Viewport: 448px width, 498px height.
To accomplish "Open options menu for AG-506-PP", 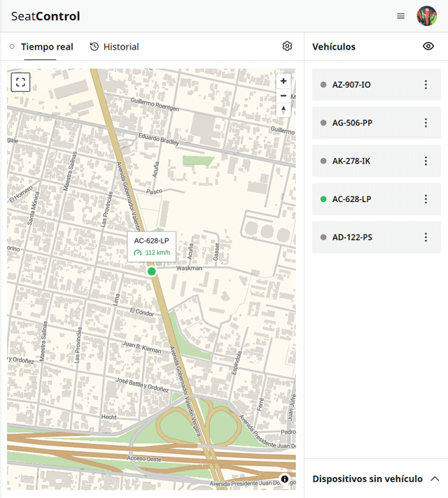I will point(425,123).
